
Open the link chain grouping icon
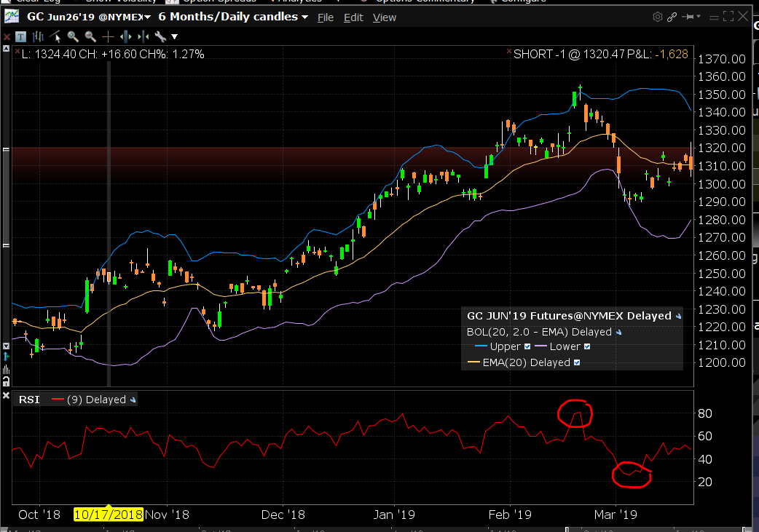[x=672, y=17]
